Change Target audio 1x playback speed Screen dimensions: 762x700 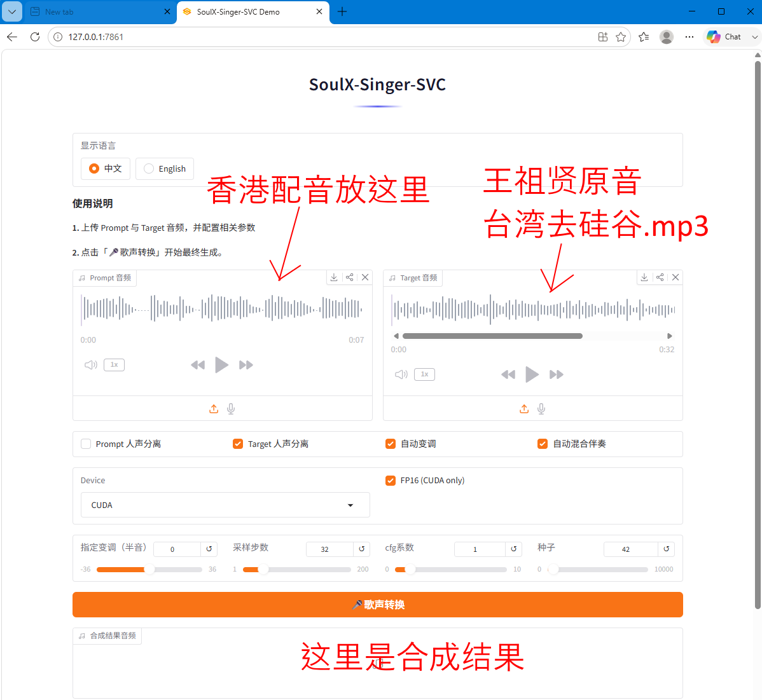click(425, 374)
